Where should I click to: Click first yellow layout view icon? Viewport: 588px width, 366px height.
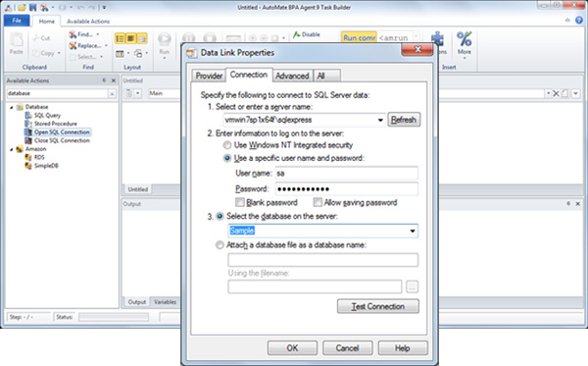(x=120, y=38)
